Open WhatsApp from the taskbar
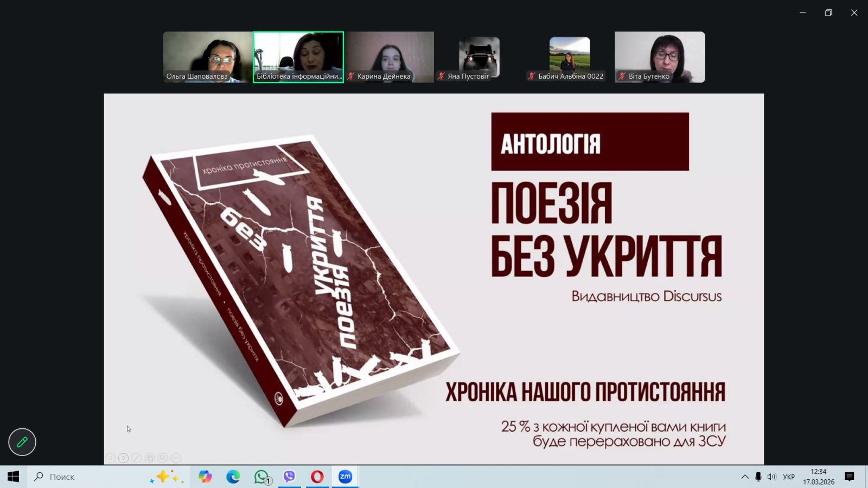Screen dimensions: 868x488 click(x=261, y=477)
